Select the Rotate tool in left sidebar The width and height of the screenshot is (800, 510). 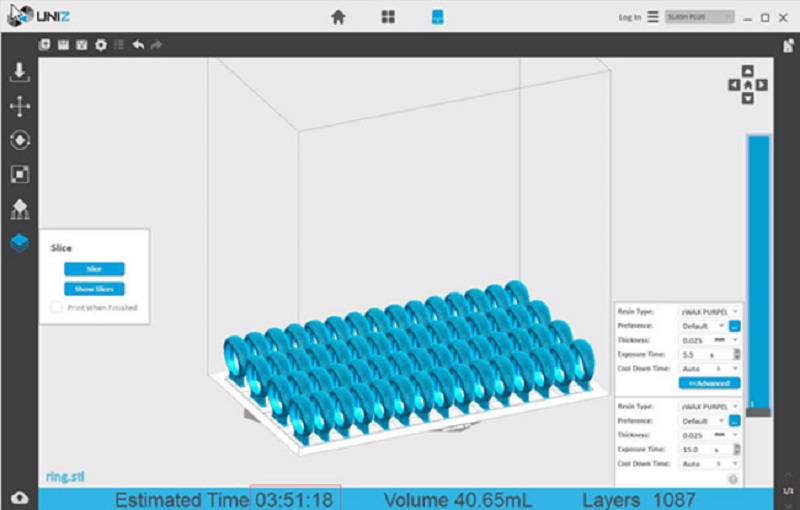click(19, 141)
